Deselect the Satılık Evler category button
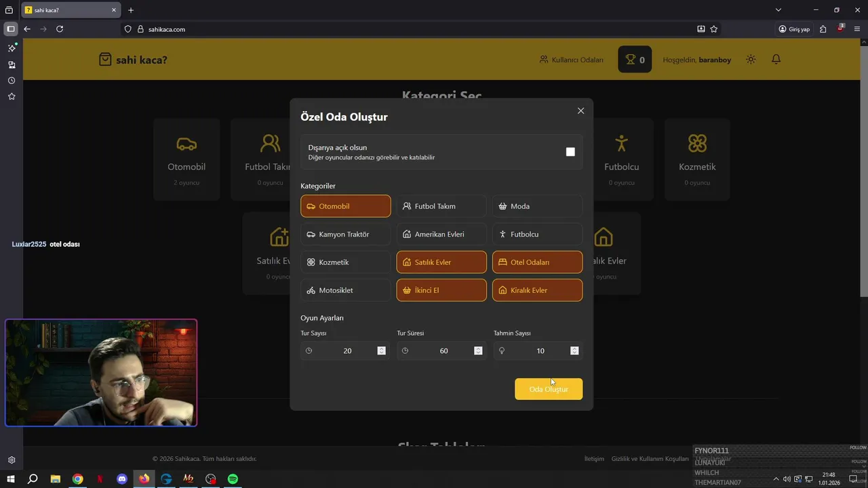The height and width of the screenshot is (488, 868). coord(441,262)
